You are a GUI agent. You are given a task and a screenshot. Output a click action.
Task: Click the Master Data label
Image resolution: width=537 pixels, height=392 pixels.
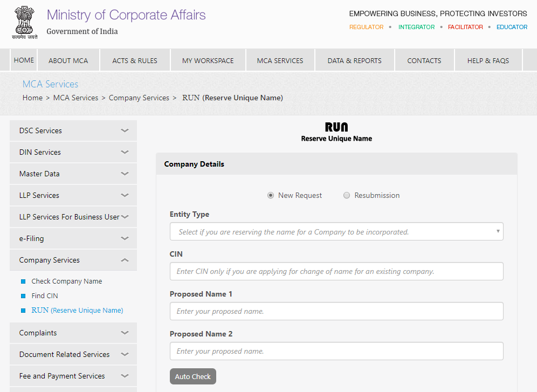point(39,174)
